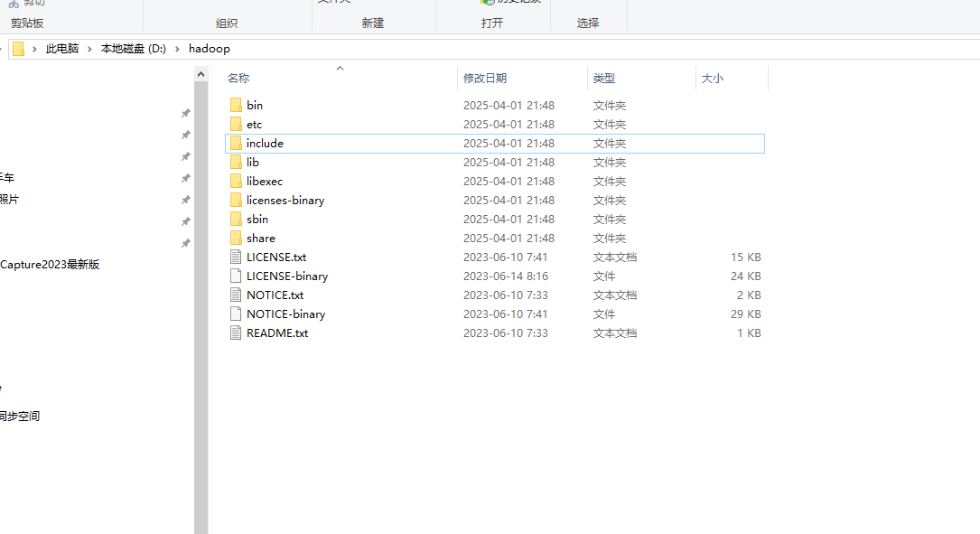Select the bin folder icon
The height and width of the screenshot is (534, 980).
[236, 105]
